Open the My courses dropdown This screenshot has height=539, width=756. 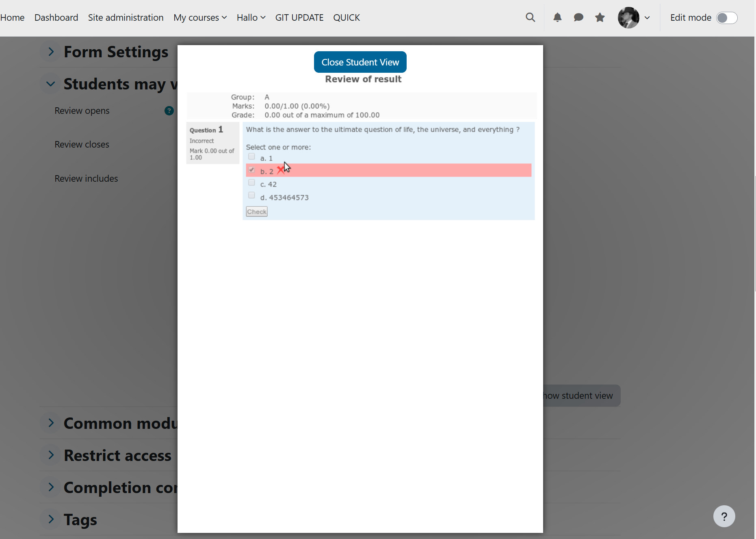point(200,17)
